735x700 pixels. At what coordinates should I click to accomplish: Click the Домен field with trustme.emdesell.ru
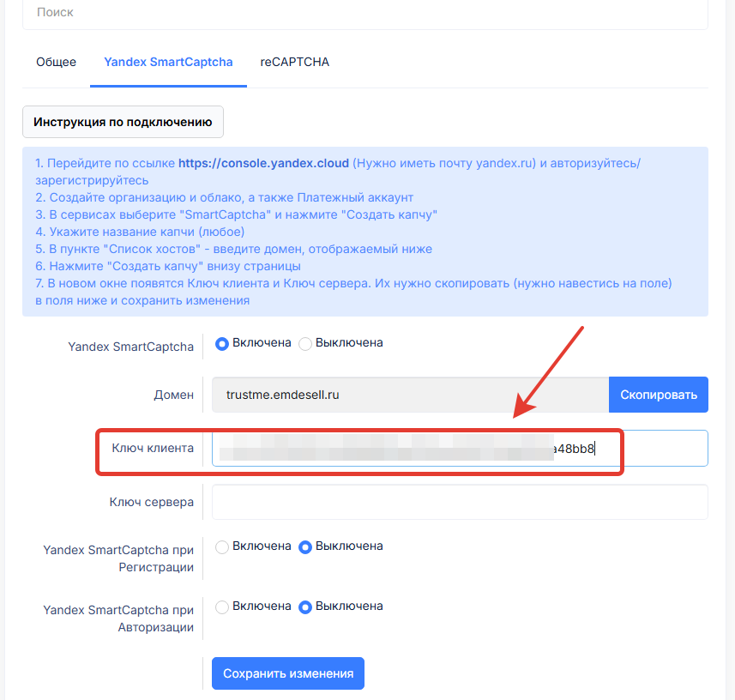(410, 395)
